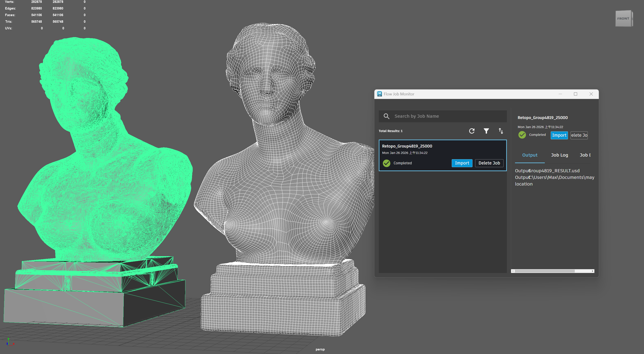This screenshot has height=354, width=644.
Task: Click the details panel horizontal scrollbar
Action: pos(545,271)
